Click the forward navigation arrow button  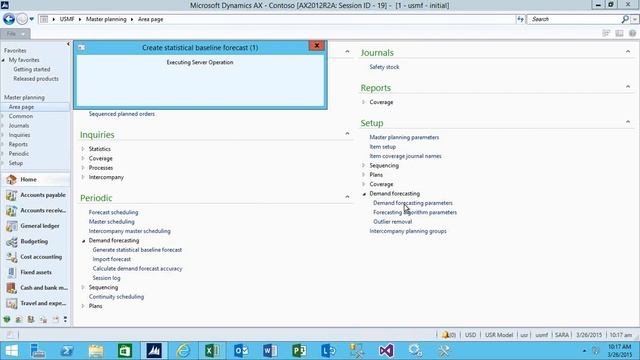coord(22,19)
